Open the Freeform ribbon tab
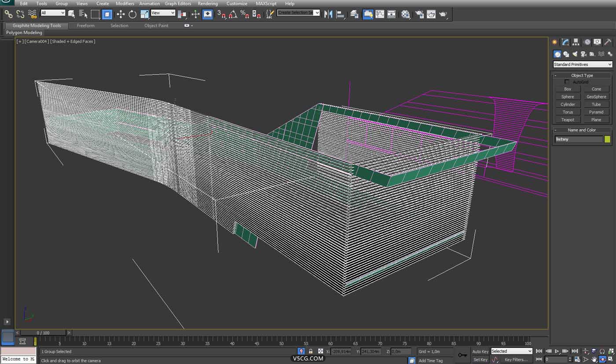 [86, 25]
